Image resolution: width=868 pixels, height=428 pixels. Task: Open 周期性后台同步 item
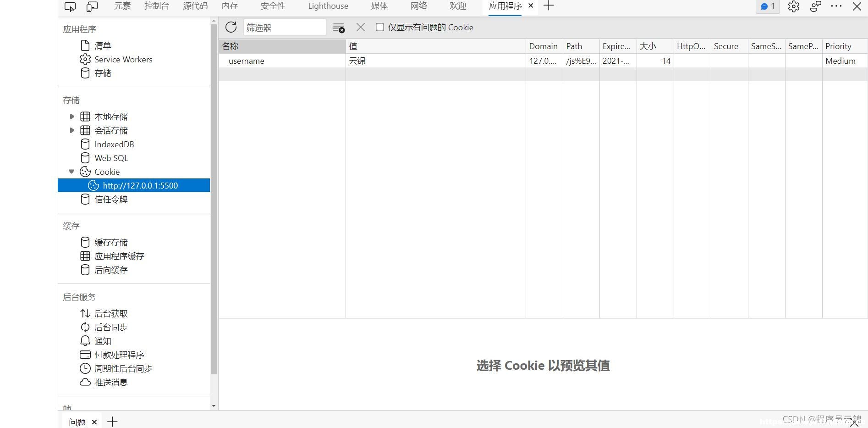pyautogui.click(x=123, y=368)
